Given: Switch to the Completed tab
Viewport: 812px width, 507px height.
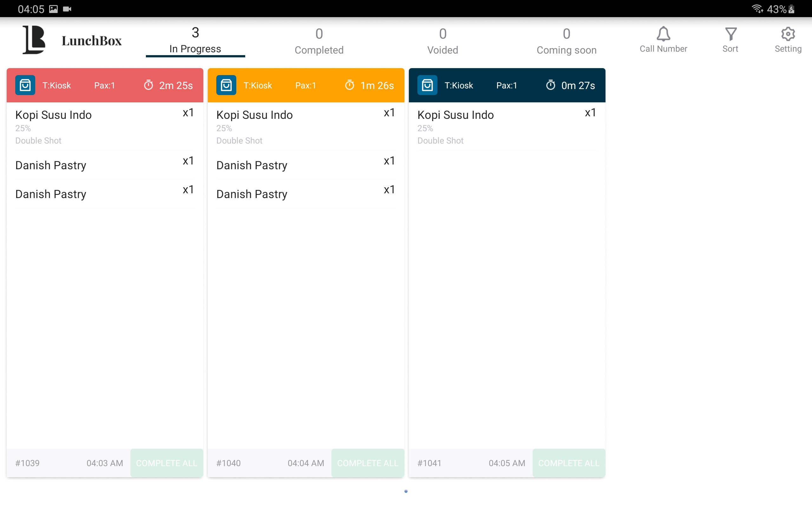Looking at the screenshot, I should (x=319, y=41).
